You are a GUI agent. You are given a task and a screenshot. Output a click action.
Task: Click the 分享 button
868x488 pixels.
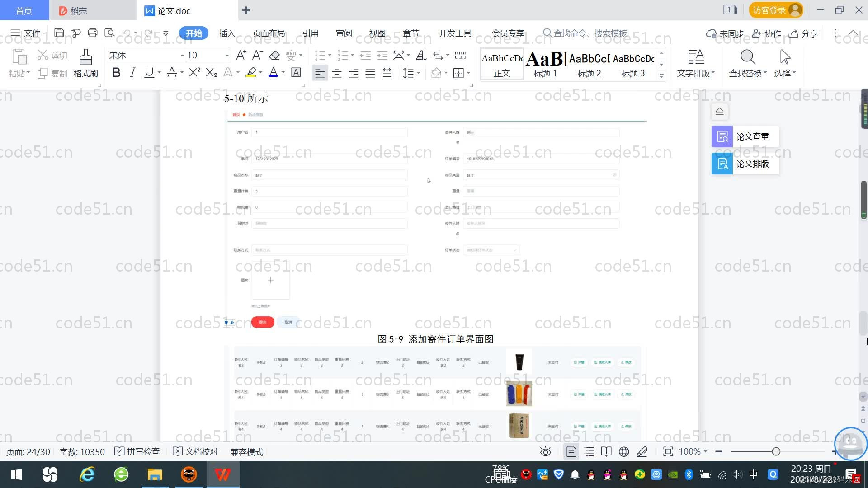[x=804, y=33]
